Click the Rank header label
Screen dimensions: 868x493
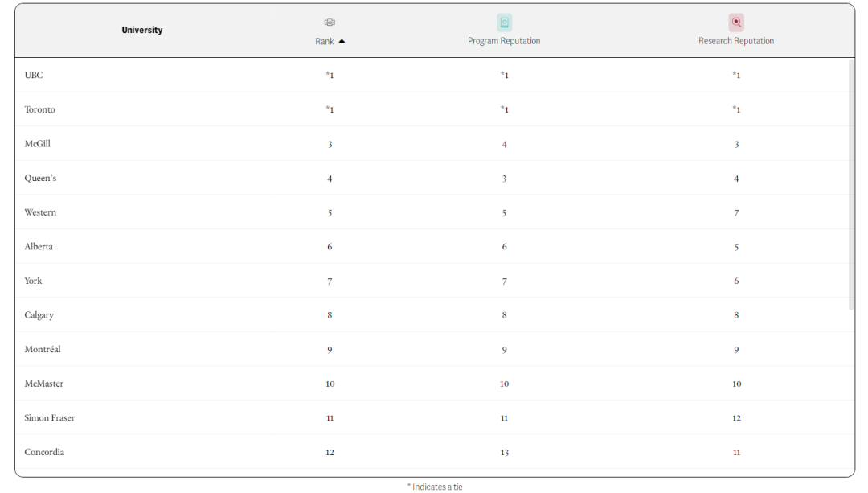tap(324, 41)
